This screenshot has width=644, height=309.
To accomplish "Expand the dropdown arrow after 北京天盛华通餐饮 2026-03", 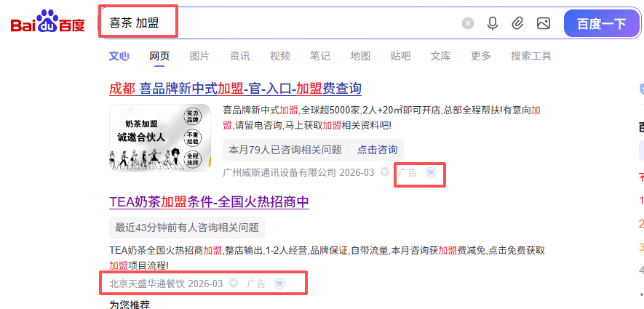I will (234, 283).
